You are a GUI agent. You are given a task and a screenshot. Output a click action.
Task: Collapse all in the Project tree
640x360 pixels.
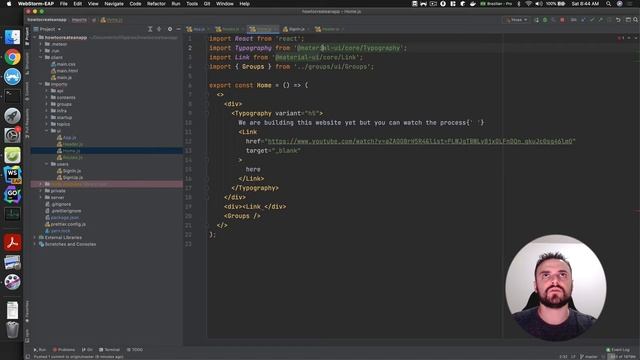pyautogui.click(x=159, y=29)
